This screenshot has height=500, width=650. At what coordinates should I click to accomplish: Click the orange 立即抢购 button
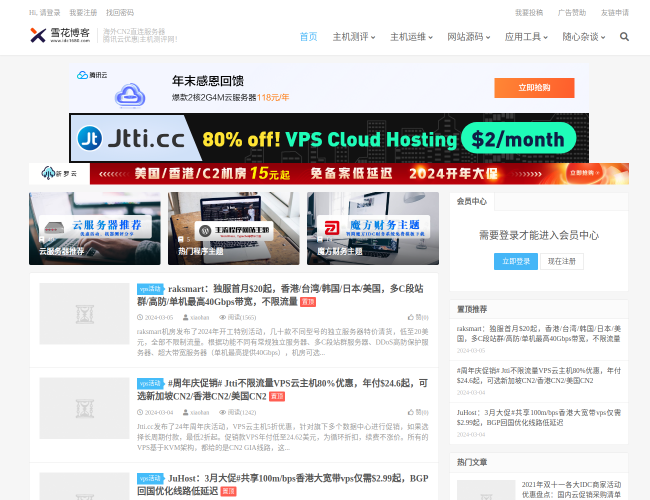(x=534, y=88)
